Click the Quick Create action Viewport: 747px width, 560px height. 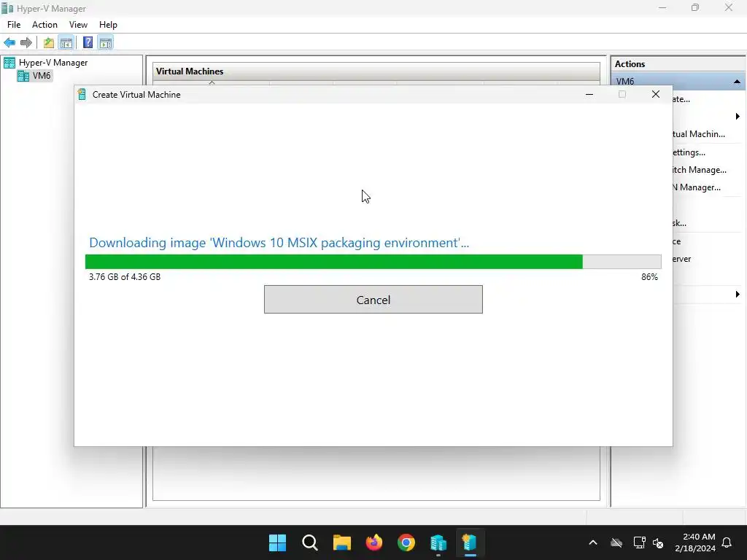click(681, 99)
